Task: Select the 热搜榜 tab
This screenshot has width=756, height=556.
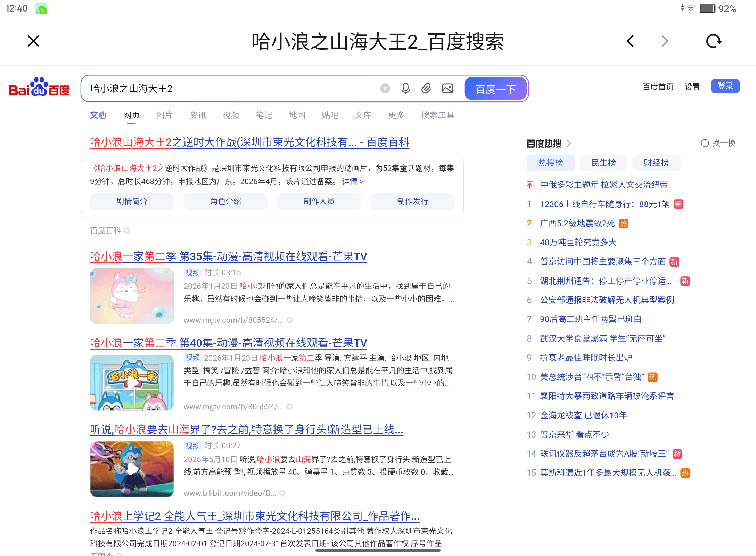Action: pos(551,163)
